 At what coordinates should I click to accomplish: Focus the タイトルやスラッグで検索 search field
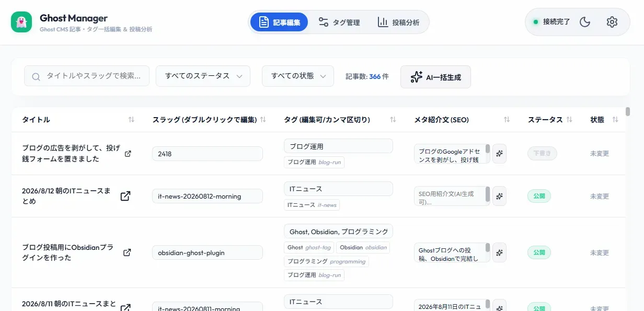pos(87,76)
